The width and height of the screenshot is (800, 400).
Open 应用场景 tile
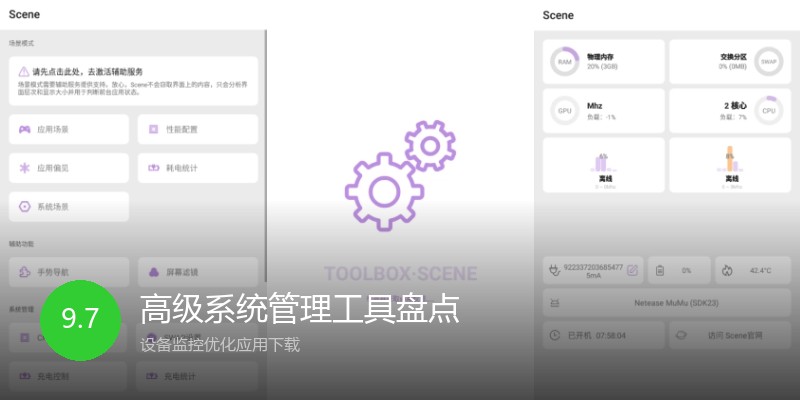pyautogui.click(x=69, y=129)
